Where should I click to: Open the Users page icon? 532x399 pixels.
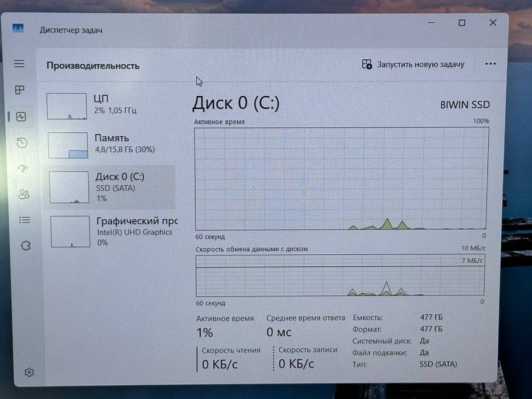pyautogui.click(x=24, y=194)
